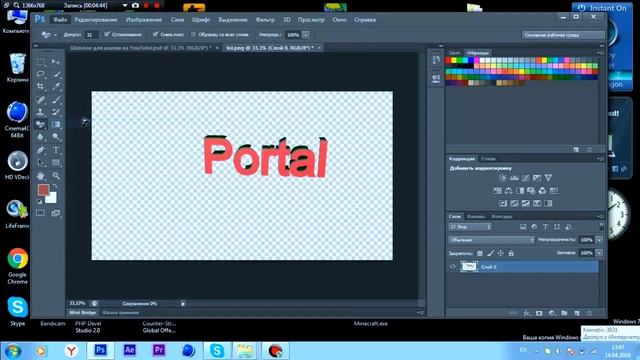Open Layers panel options menu
640x360 pixels.
(x=601, y=216)
